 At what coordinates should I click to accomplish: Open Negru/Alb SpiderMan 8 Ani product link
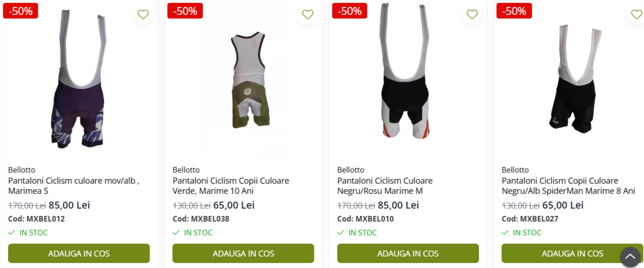tap(568, 185)
